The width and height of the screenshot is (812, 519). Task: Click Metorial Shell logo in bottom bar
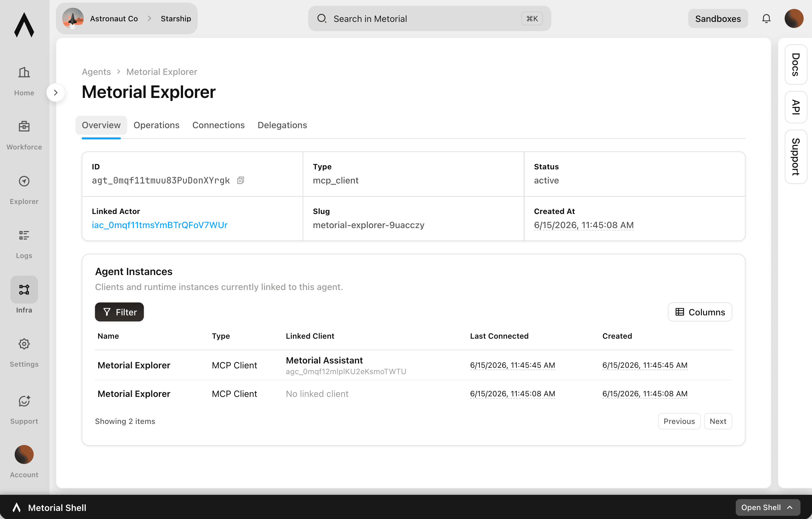coord(16,507)
